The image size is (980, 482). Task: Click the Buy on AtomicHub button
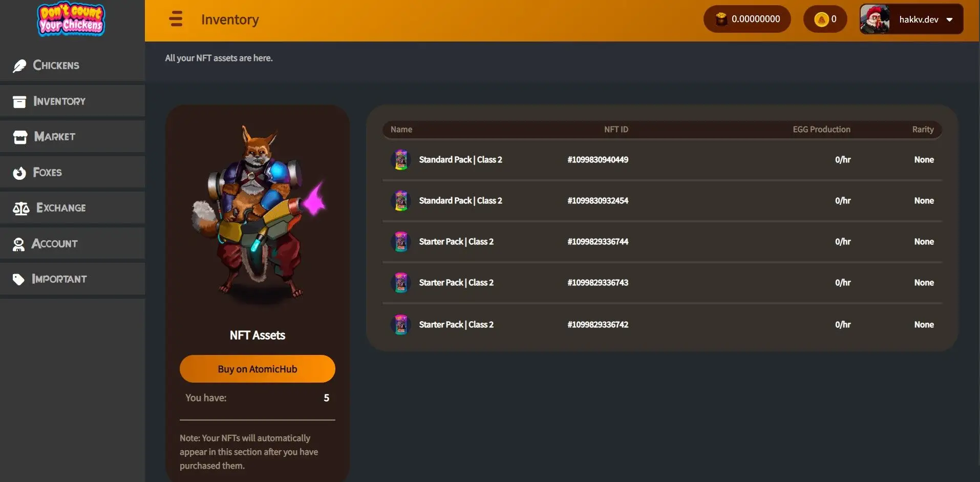257,368
